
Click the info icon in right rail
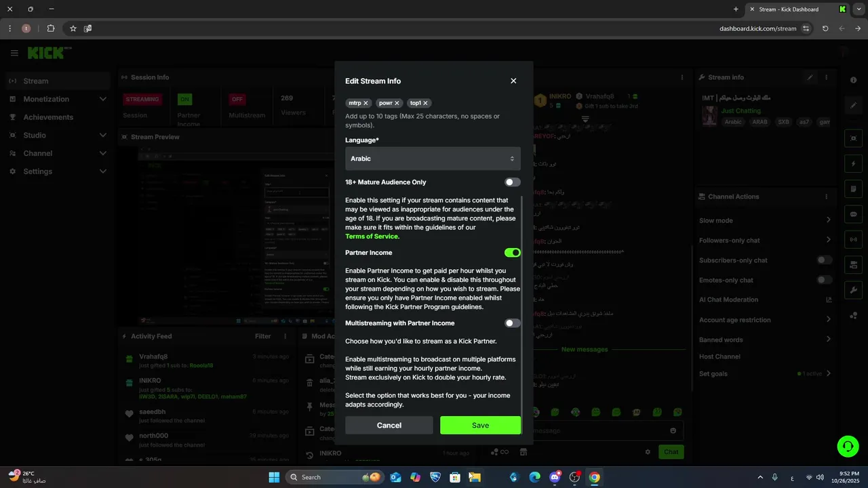pos(854,80)
